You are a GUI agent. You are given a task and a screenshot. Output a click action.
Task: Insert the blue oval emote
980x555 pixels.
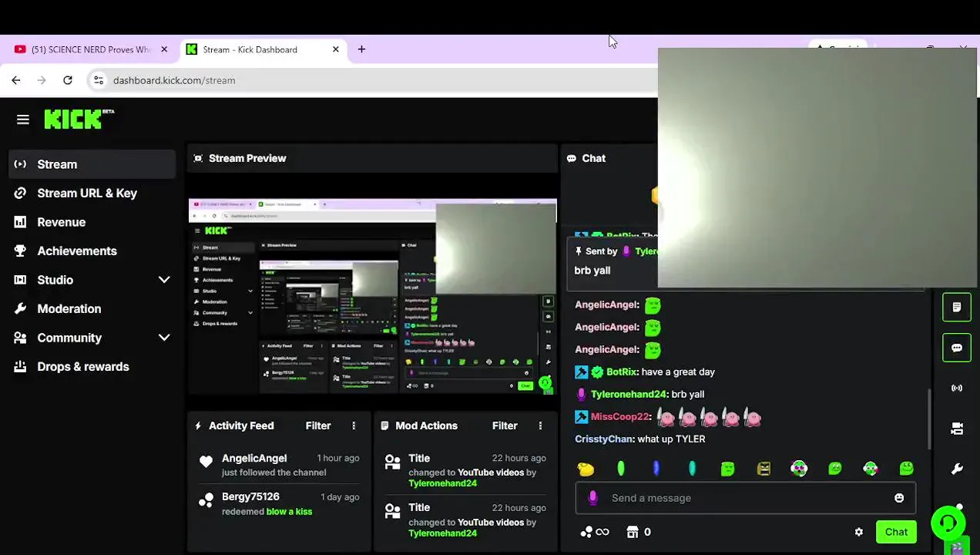[656, 469]
